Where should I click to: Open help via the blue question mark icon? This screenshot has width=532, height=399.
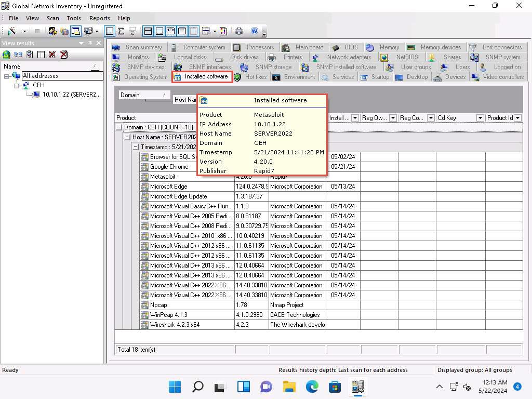(255, 31)
